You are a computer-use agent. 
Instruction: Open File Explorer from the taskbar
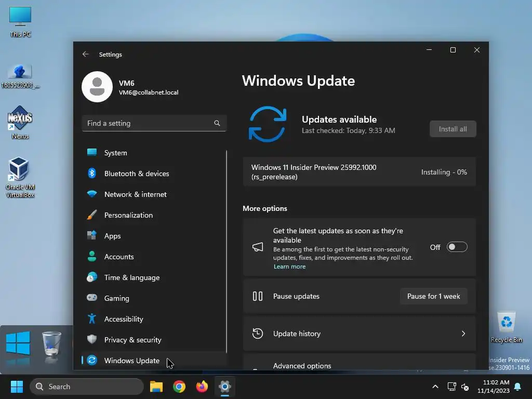click(156, 387)
